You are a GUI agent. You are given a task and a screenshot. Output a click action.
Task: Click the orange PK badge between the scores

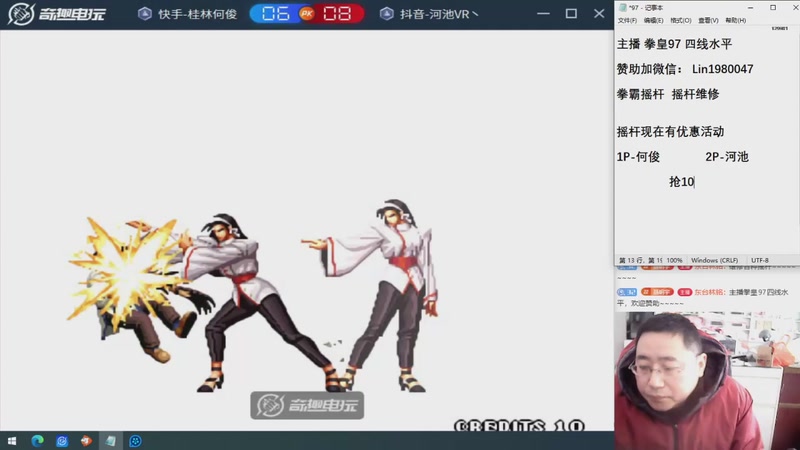pyautogui.click(x=307, y=14)
